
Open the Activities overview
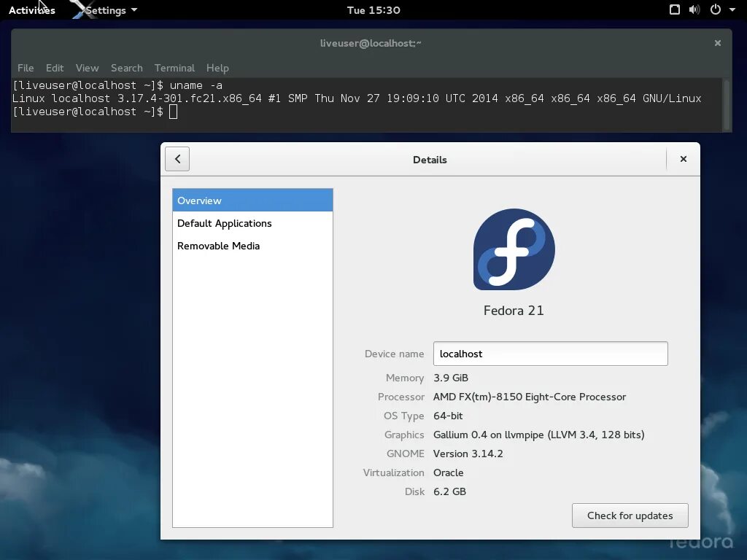tap(32, 10)
